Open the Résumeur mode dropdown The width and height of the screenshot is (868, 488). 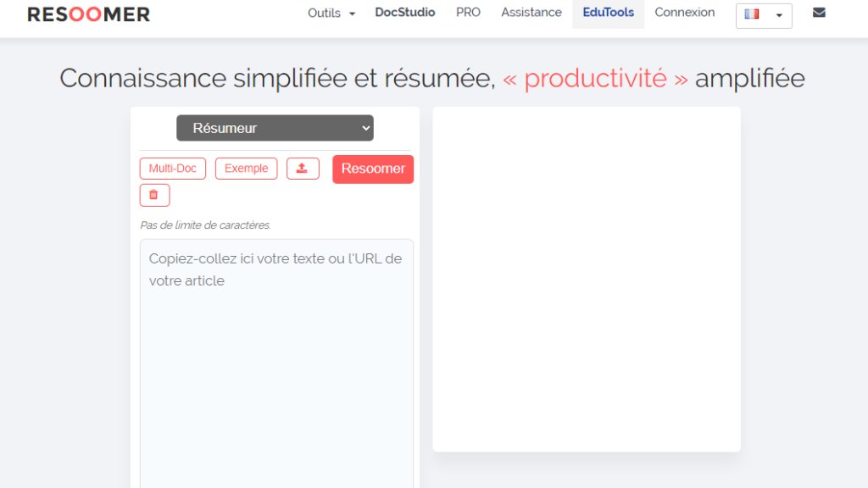click(x=275, y=128)
